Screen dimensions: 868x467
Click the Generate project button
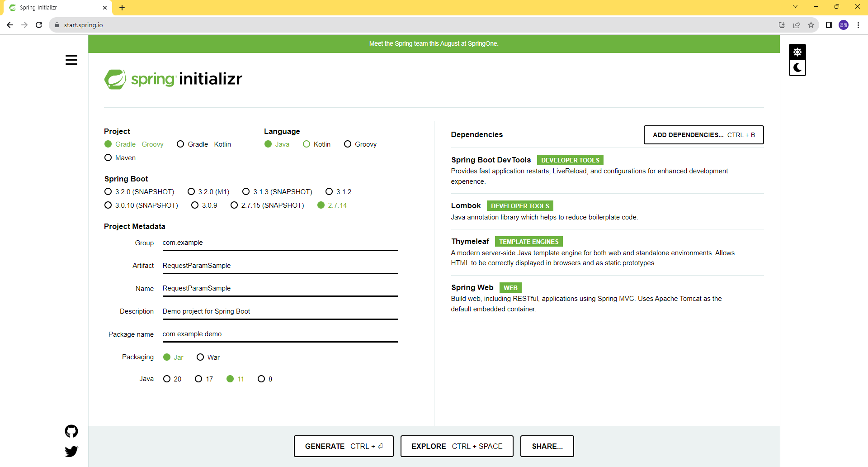[x=344, y=446]
